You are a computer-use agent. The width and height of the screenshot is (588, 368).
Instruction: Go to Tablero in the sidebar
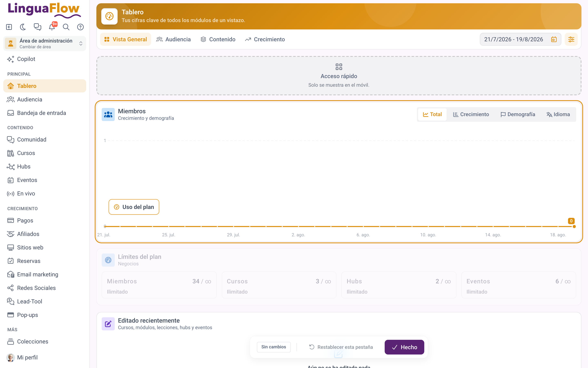click(x=45, y=86)
